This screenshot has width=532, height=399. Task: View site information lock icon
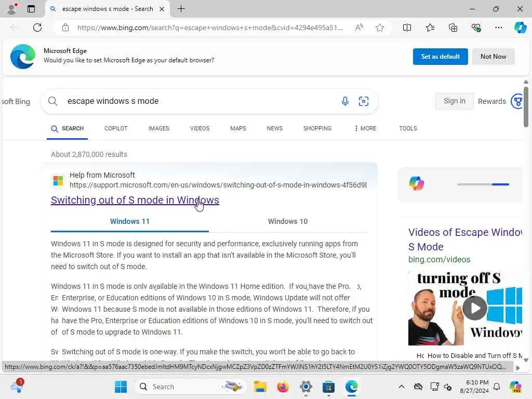point(65,28)
